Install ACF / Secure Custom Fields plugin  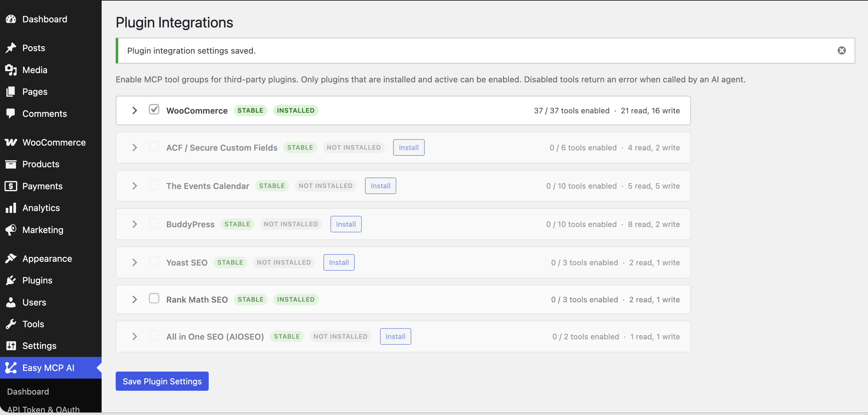408,147
